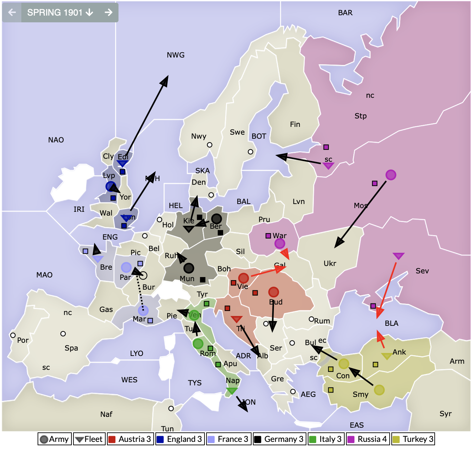Click the green Italy swatch in the legend

click(313, 440)
